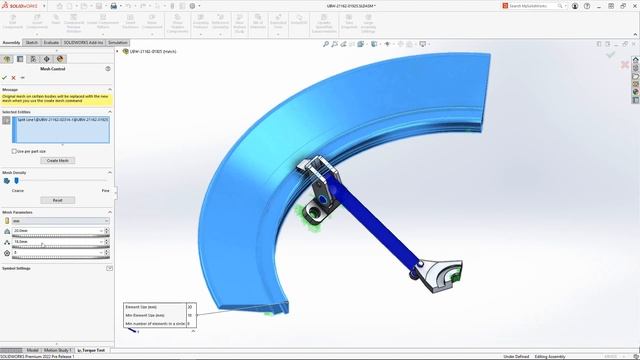Click the Element Size value cell in callout

[x=191, y=307]
